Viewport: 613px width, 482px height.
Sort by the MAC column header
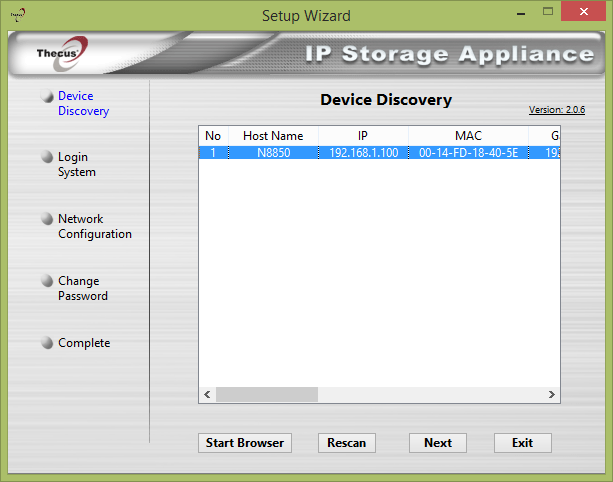pos(468,136)
